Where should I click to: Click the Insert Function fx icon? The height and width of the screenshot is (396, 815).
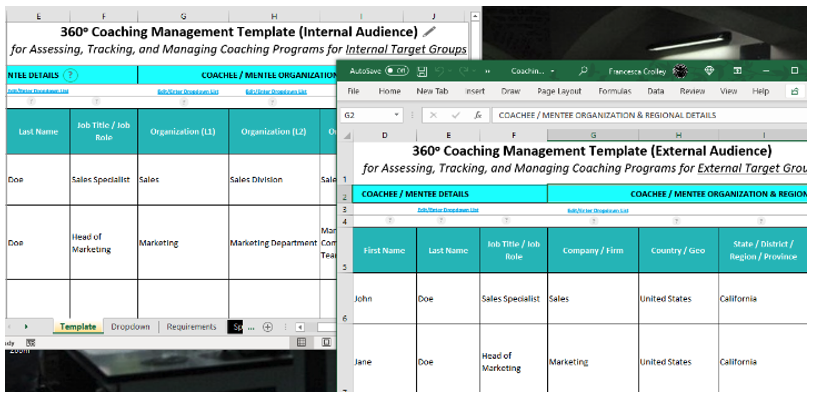478,115
